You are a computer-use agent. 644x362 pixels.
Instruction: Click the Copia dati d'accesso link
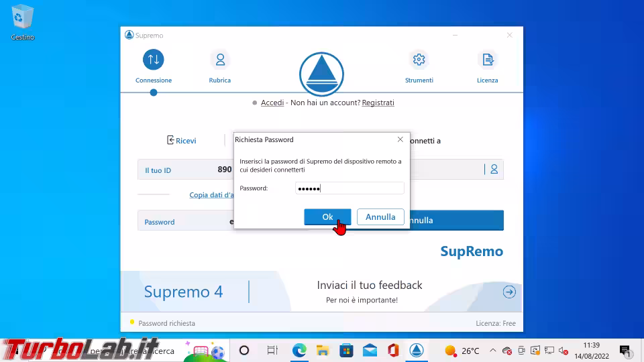tap(211, 195)
